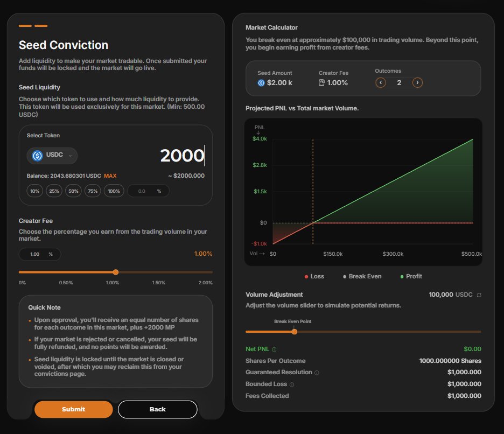Select the 100% liquidity preset
Image resolution: width=504 pixels, height=434 pixels.
pos(114,191)
